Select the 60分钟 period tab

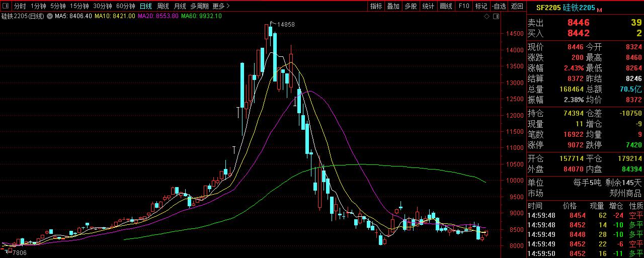point(125,6)
